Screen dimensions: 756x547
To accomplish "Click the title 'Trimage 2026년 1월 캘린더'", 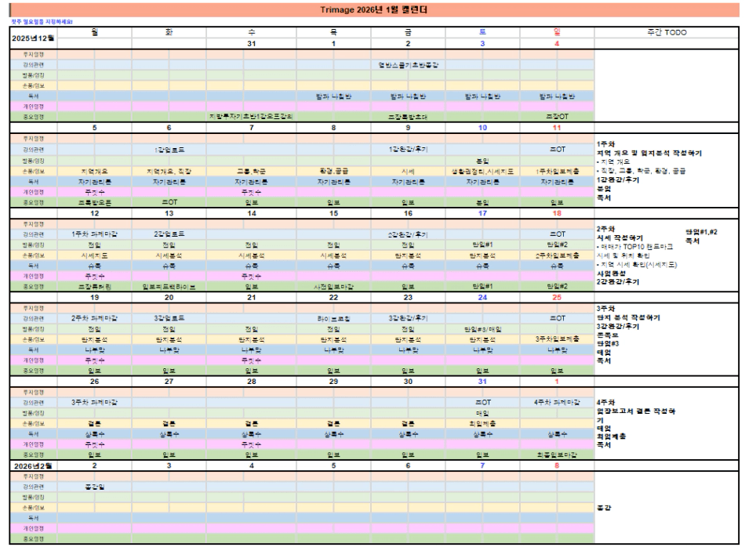I will tap(373, 9).
